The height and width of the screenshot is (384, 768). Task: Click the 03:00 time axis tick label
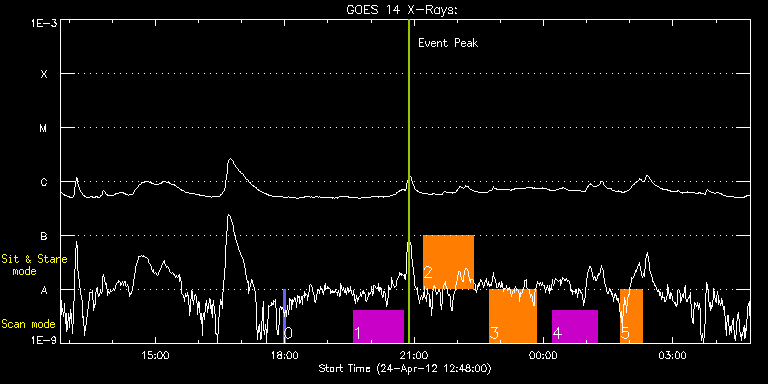672,356
